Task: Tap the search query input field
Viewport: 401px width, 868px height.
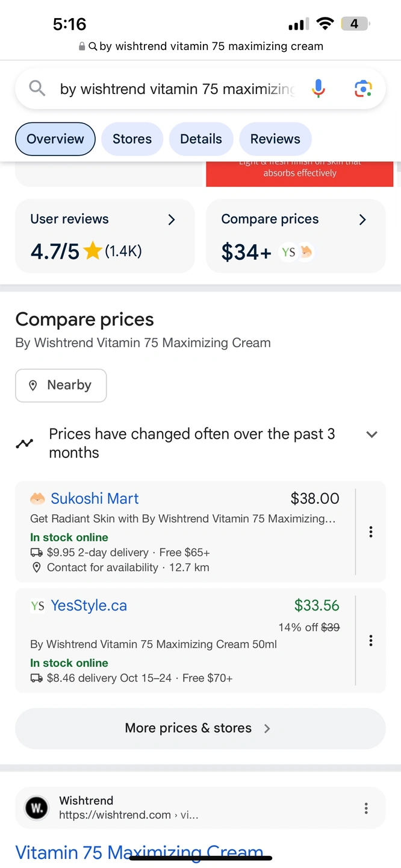Action: (178, 89)
